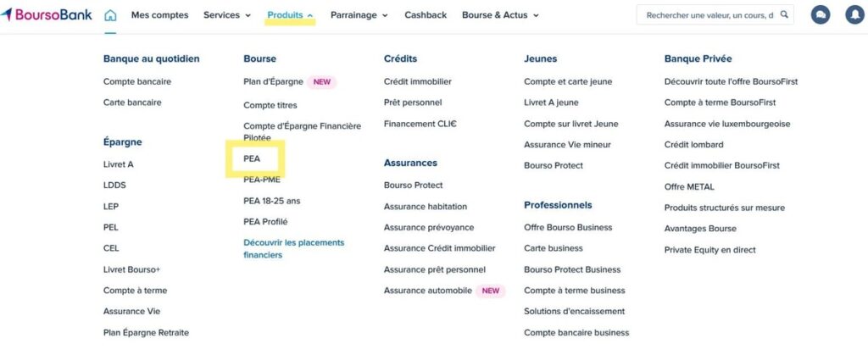Choose Crédit immobilier under Crédits
Viewport: 868px width, 349px height.
click(x=417, y=82)
